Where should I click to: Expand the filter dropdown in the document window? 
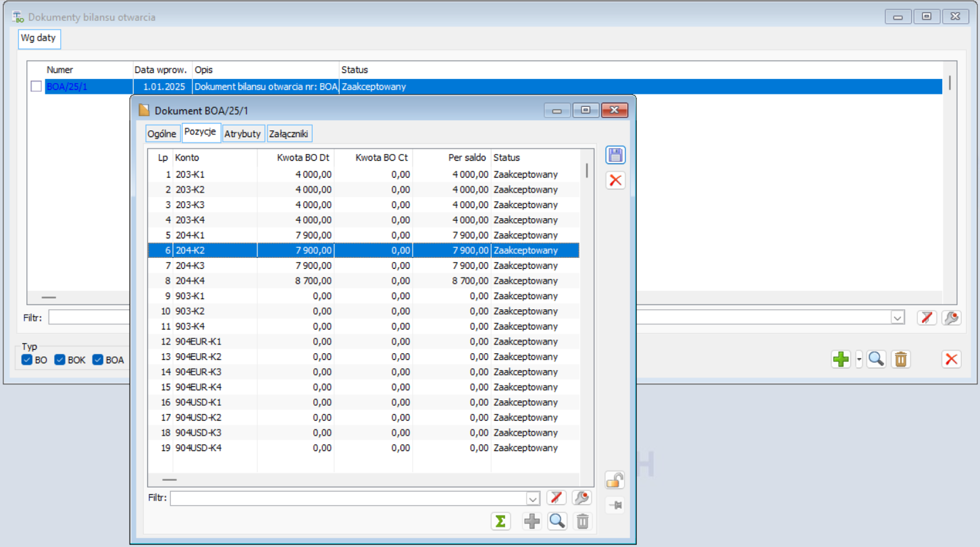pyautogui.click(x=534, y=498)
